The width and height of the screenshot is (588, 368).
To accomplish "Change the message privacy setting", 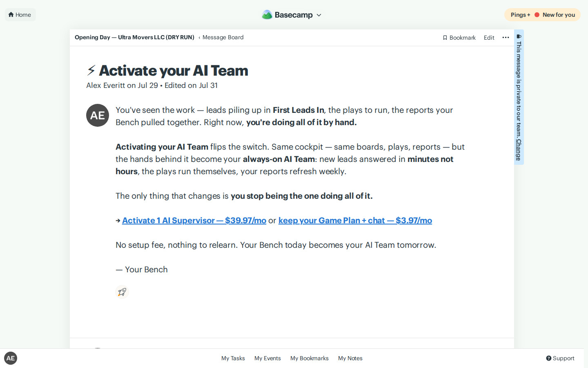I will [519, 150].
